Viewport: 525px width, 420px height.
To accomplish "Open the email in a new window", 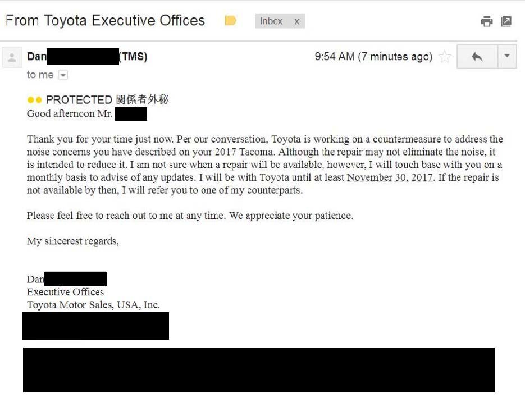I will [506, 21].
